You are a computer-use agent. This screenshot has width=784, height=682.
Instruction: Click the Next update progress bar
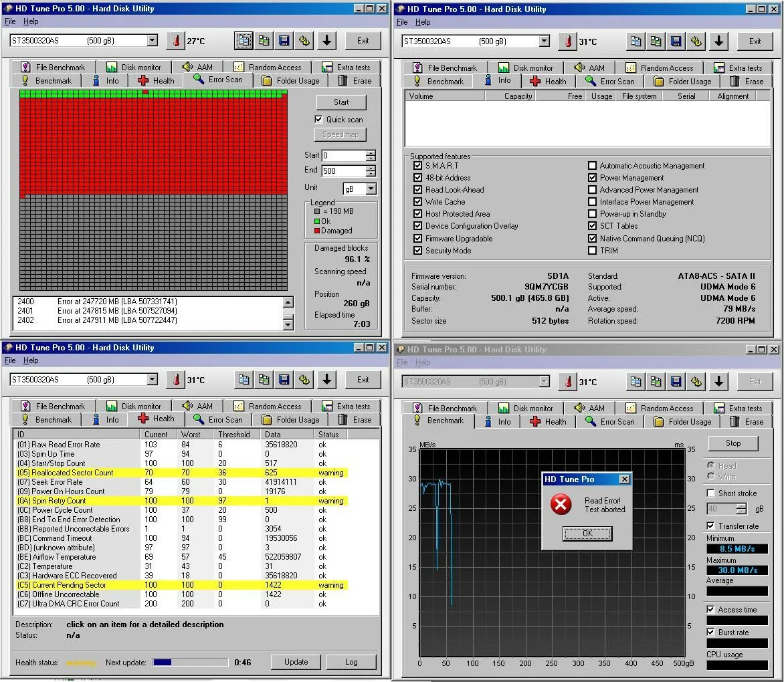pos(191,662)
